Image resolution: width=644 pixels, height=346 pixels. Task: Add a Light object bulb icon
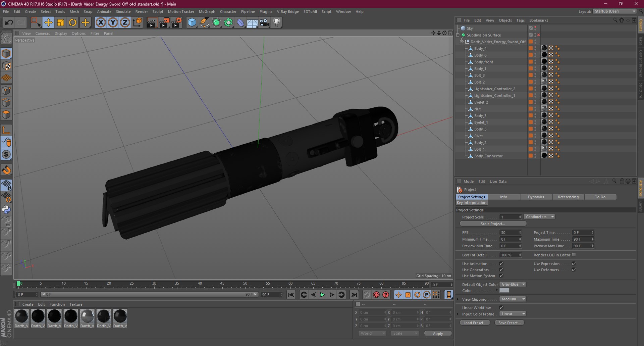click(277, 22)
